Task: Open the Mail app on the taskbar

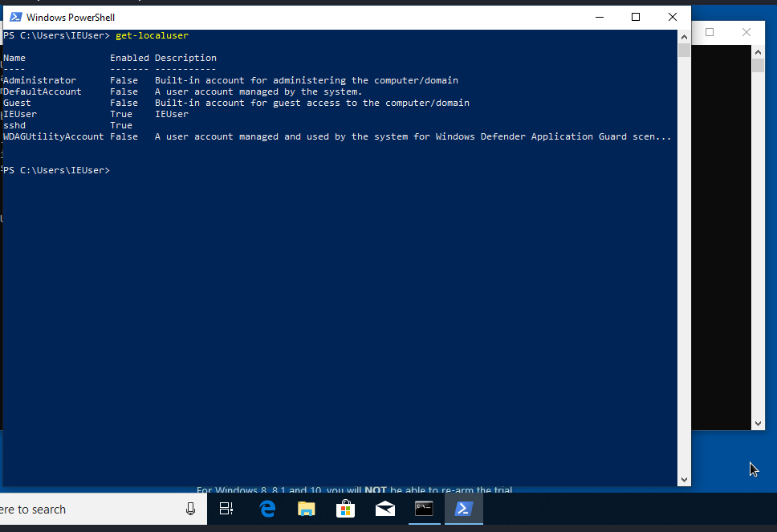Action: coord(385,509)
